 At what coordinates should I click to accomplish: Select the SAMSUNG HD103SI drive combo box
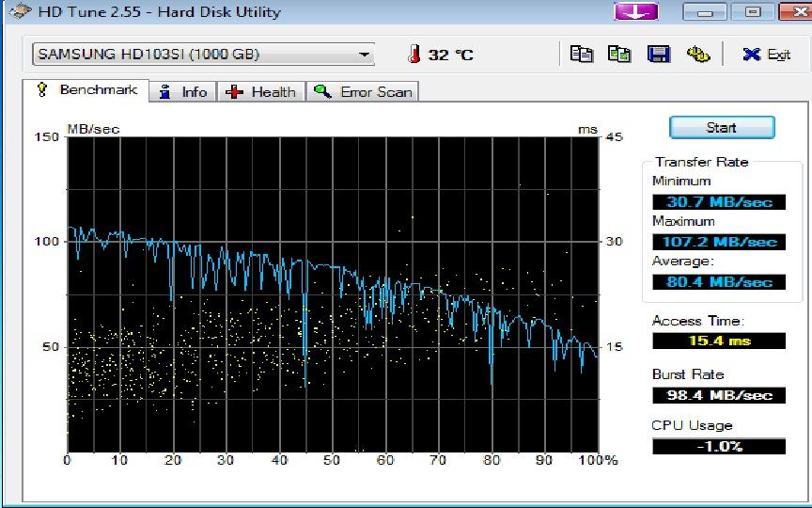click(x=204, y=55)
